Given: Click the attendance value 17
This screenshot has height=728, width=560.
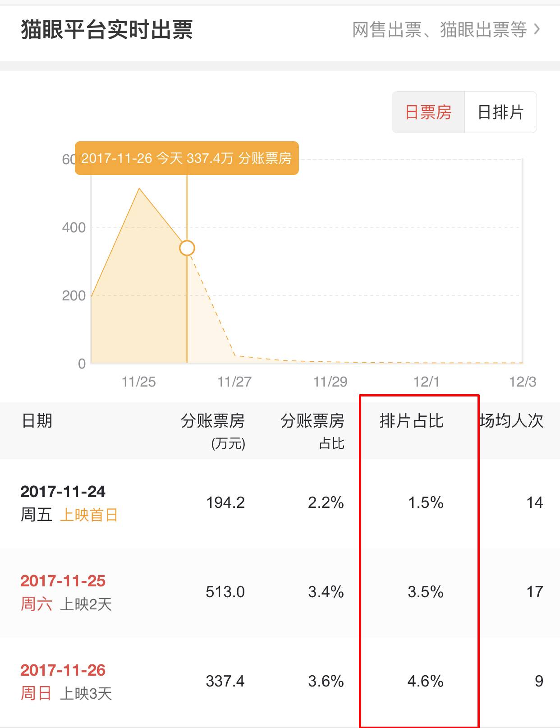Looking at the screenshot, I should point(535,592).
